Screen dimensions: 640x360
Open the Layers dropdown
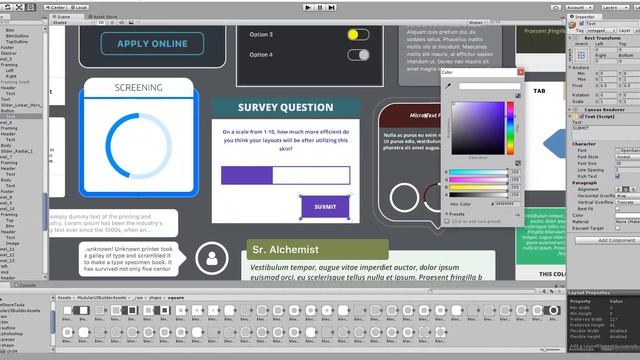[615, 7]
